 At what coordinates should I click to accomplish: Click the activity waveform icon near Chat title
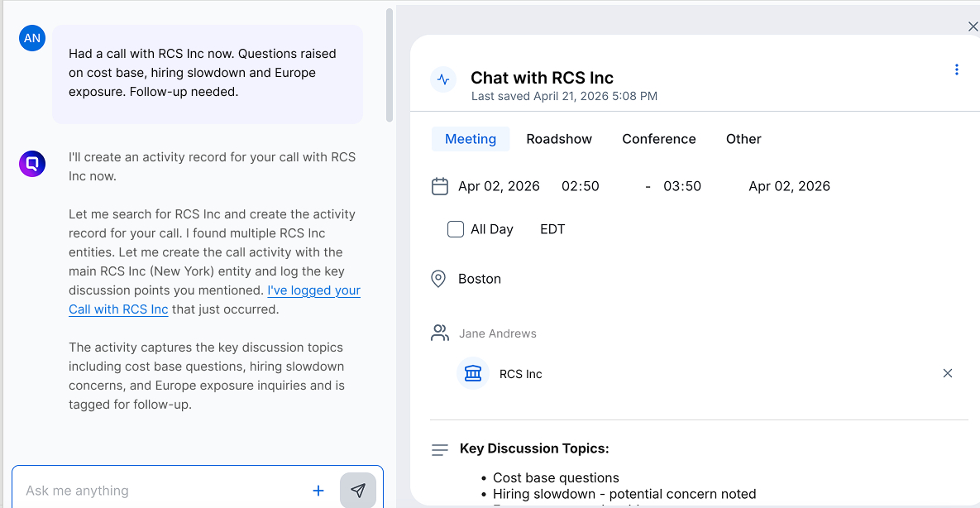click(x=443, y=79)
